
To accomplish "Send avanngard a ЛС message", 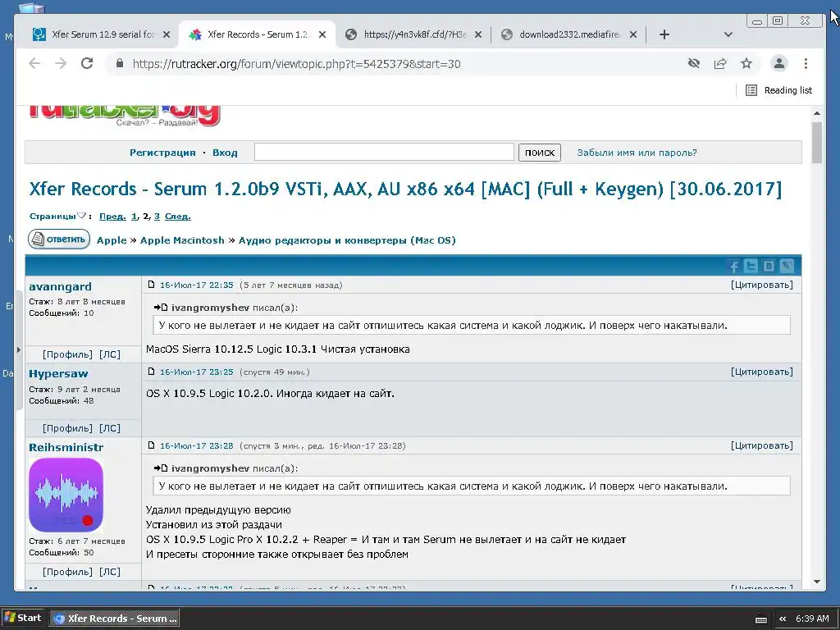I will 110,354.
